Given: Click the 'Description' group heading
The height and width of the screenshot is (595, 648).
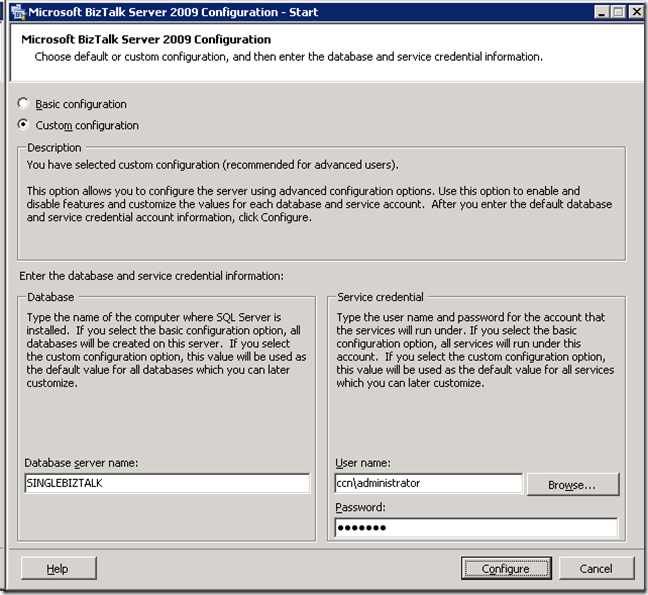Looking at the screenshot, I should point(54,148).
